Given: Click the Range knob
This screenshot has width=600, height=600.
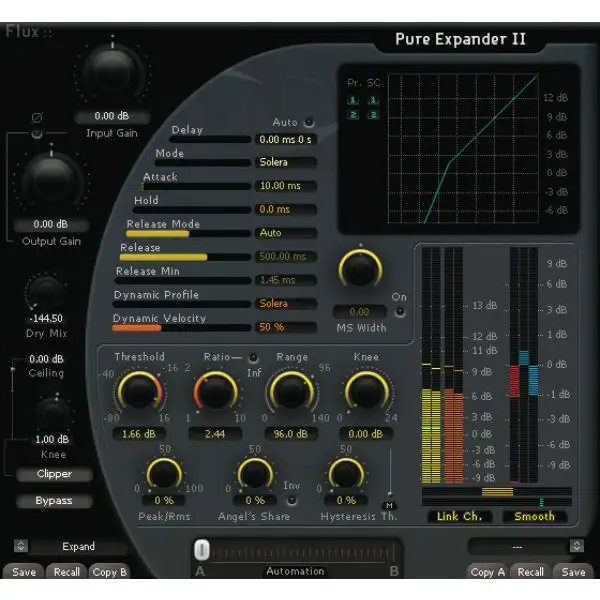Looking at the screenshot, I should tap(290, 393).
